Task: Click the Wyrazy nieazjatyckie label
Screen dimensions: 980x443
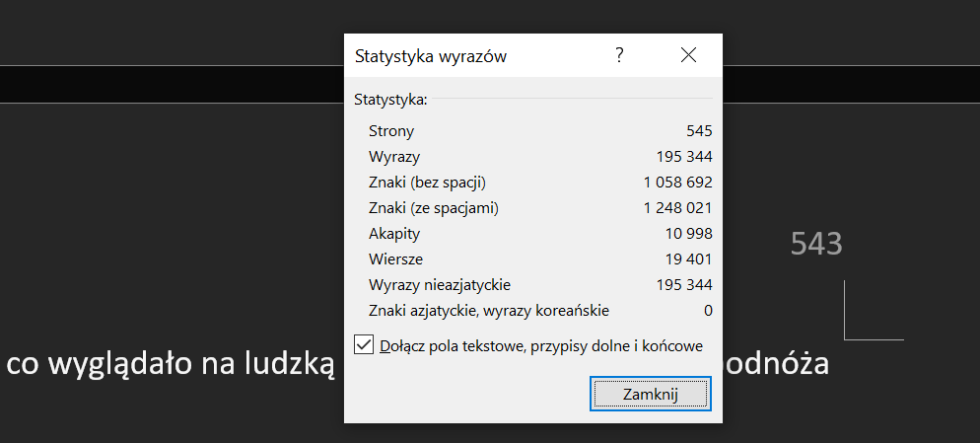Action: click(x=440, y=284)
